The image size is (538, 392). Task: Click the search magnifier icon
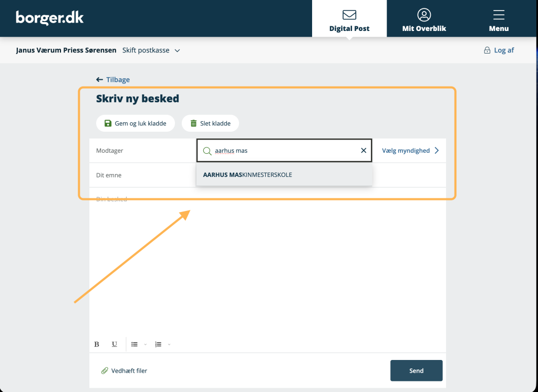tap(207, 151)
